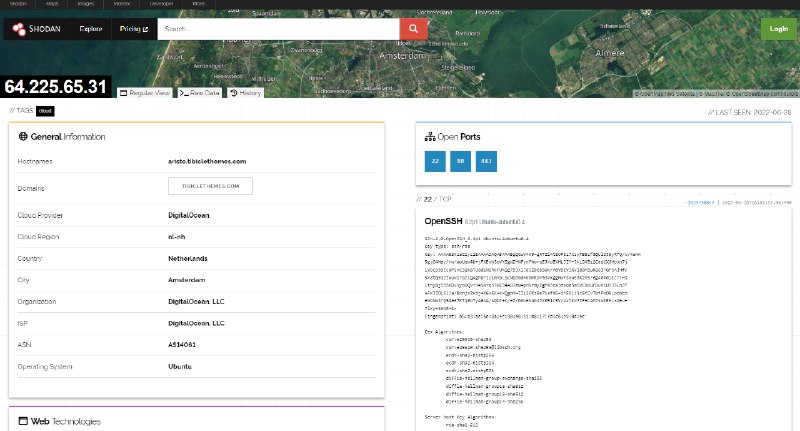Click the OpenSSH service title
Viewport: 800px width, 431px height.
point(443,221)
